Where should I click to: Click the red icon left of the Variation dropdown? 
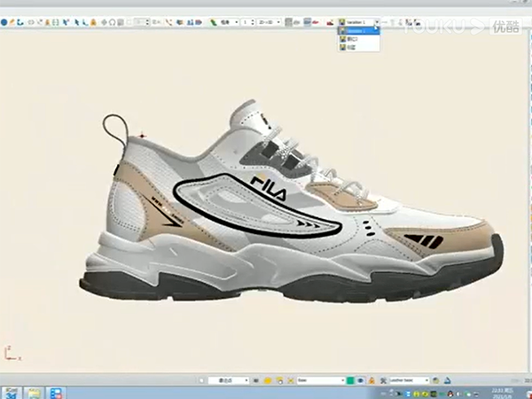(x=331, y=22)
